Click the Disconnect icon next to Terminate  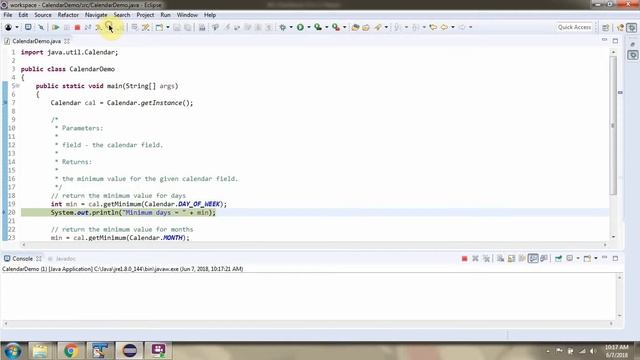88,27
